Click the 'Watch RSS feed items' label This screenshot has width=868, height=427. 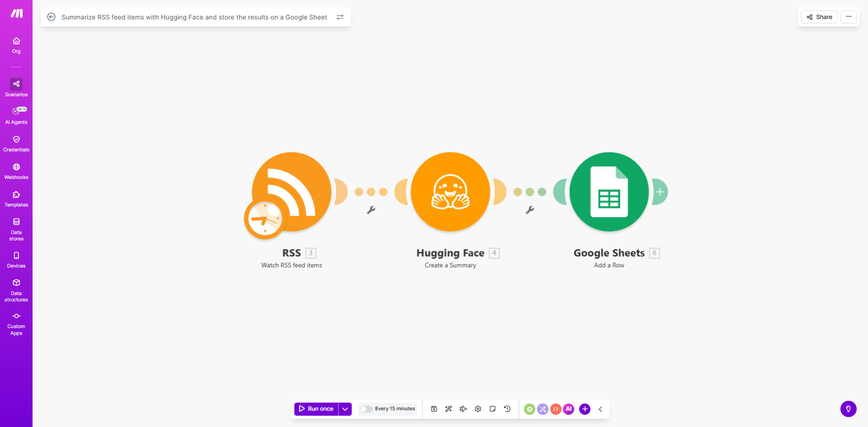pos(292,265)
